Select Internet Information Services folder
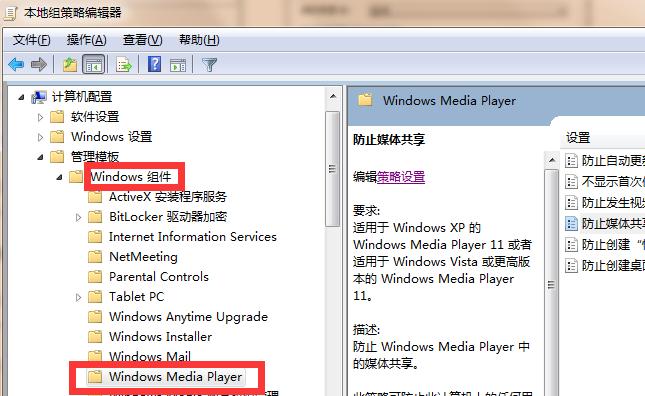The width and height of the screenshot is (645, 396). click(193, 236)
